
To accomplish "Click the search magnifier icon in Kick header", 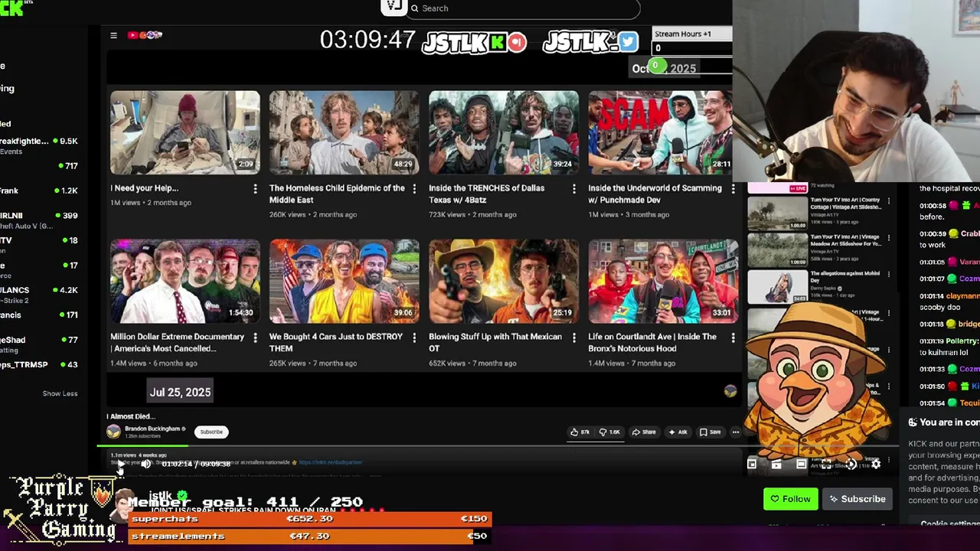I will click(x=414, y=8).
